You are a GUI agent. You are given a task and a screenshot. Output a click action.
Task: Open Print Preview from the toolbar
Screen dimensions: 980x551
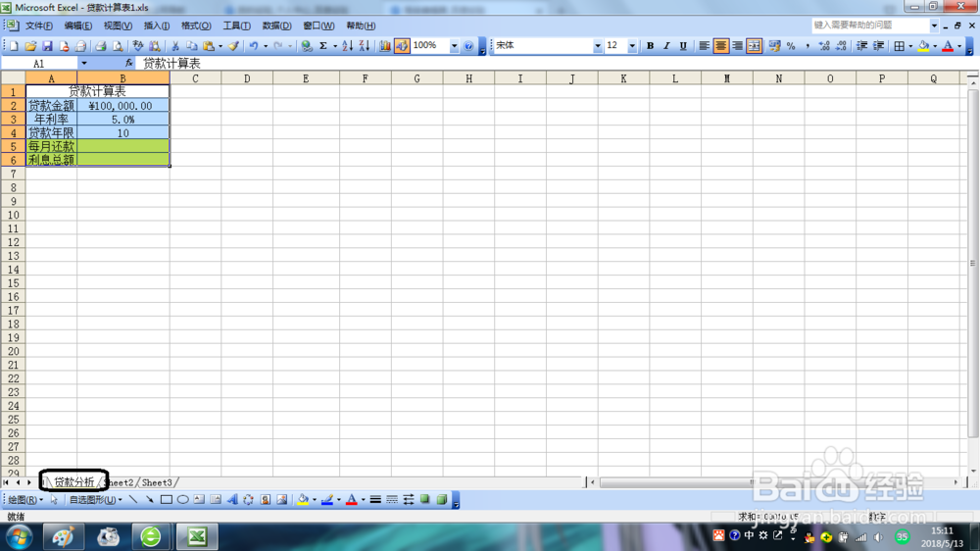(x=117, y=46)
